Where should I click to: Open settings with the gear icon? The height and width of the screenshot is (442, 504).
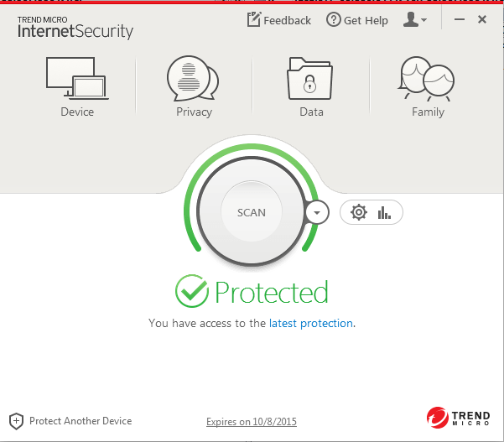[359, 212]
